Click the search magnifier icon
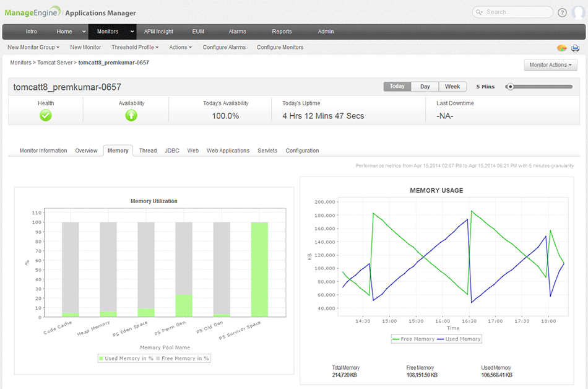 pyautogui.click(x=479, y=12)
